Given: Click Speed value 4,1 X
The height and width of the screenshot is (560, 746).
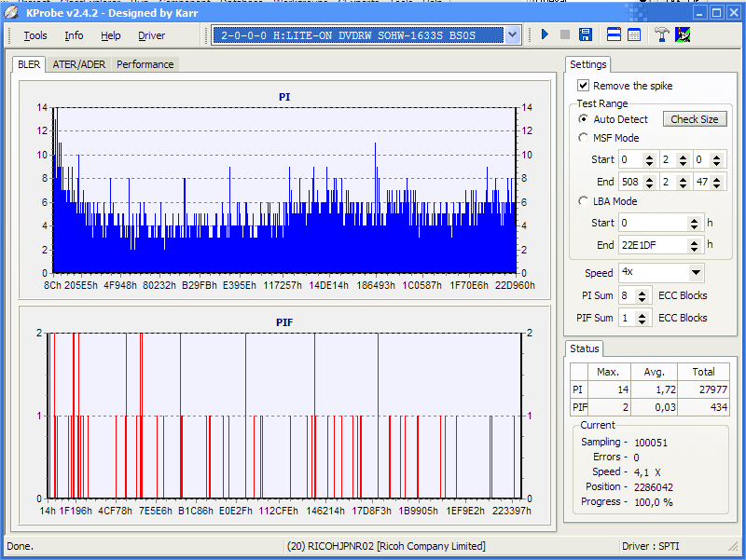Looking at the screenshot, I should (647, 472).
